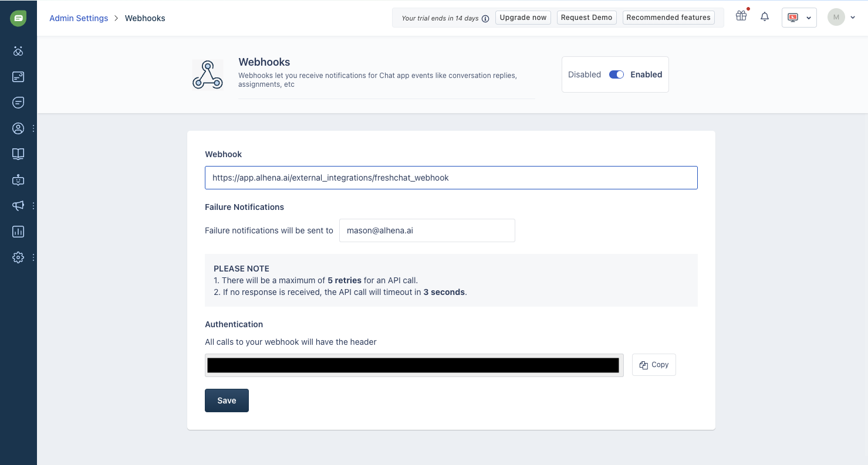The image size is (868, 465).
Task: Expand the three-dot menu beside settings gear
Action: point(33,257)
